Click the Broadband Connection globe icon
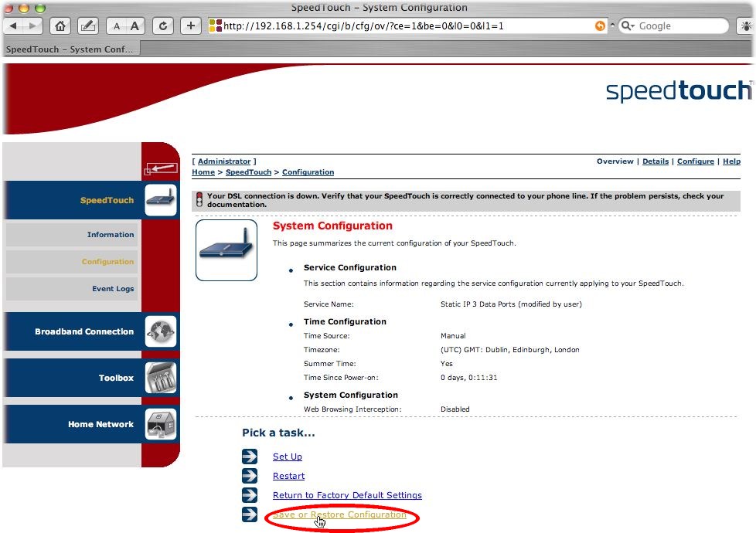The height and width of the screenshot is (533, 756). (x=161, y=331)
